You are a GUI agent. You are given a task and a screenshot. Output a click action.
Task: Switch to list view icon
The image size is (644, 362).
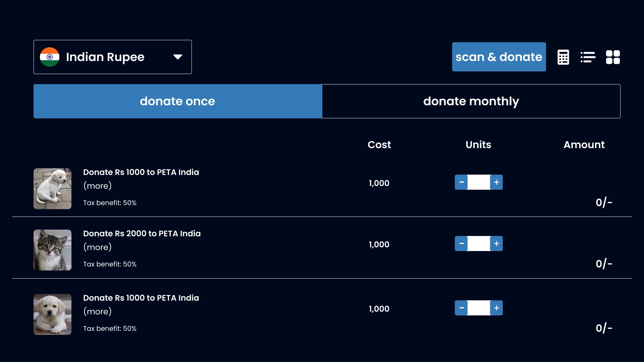(588, 57)
